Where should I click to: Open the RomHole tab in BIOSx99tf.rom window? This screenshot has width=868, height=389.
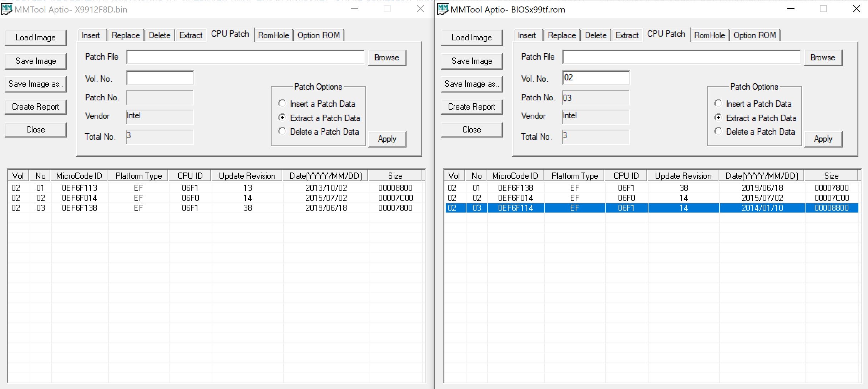pos(709,35)
